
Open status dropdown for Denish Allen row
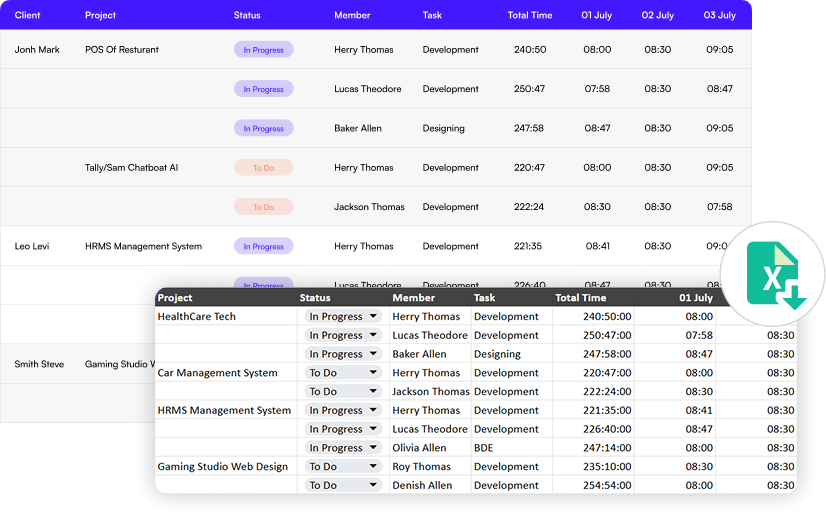pos(343,485)
